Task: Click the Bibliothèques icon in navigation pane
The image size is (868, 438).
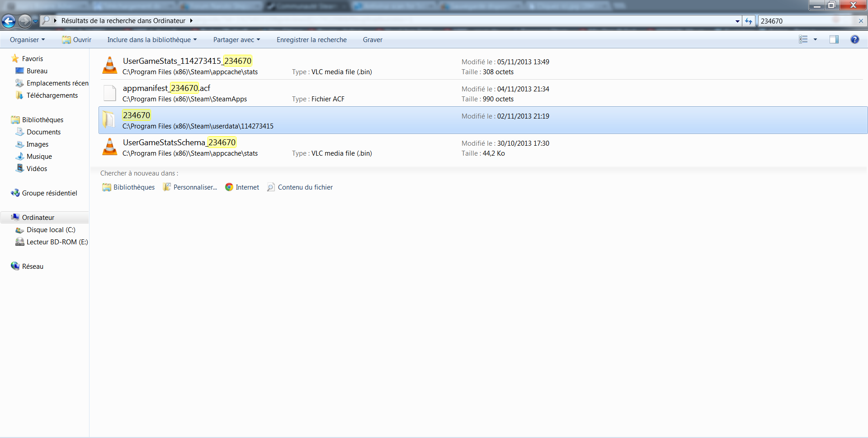Action: tap(15, 120)
